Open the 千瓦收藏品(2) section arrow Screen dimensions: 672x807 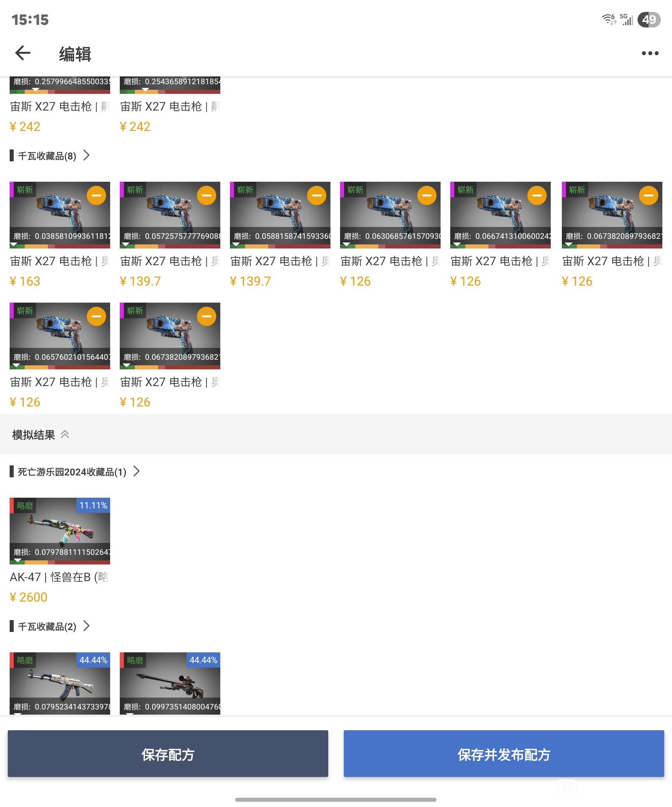tap(86, 626)
